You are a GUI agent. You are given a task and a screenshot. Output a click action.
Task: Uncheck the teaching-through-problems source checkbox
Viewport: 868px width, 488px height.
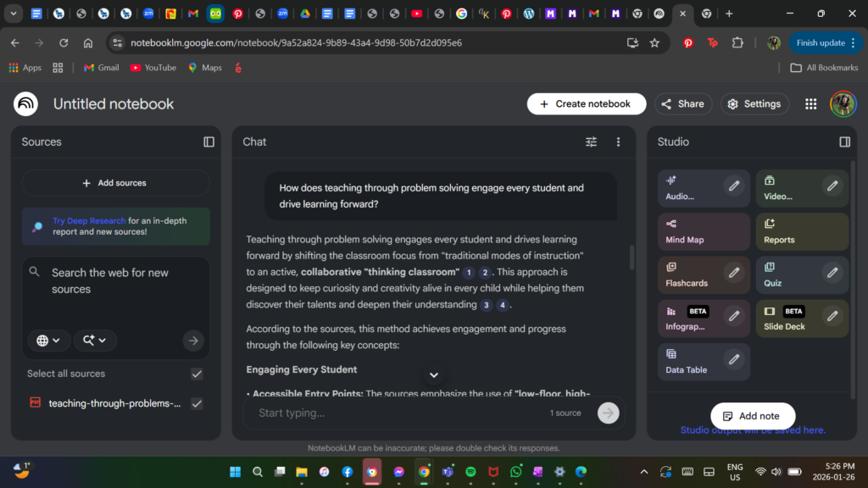(x=197, y=404)
